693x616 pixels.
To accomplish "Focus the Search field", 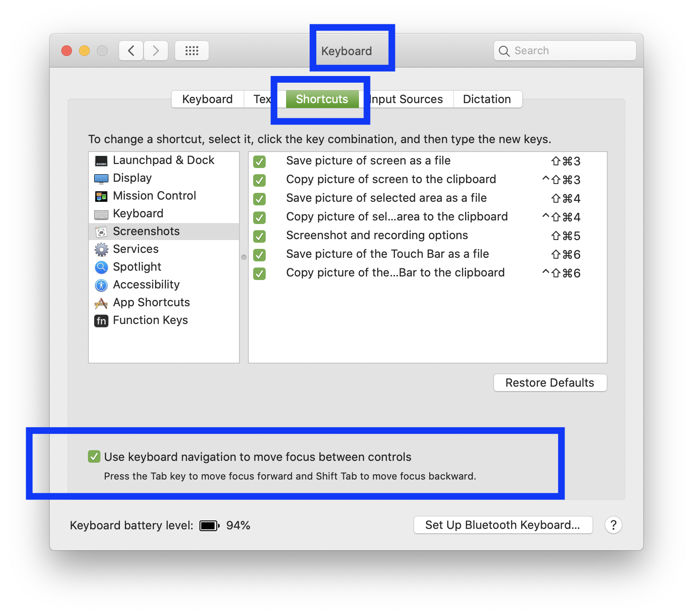I will pos(565,51).
